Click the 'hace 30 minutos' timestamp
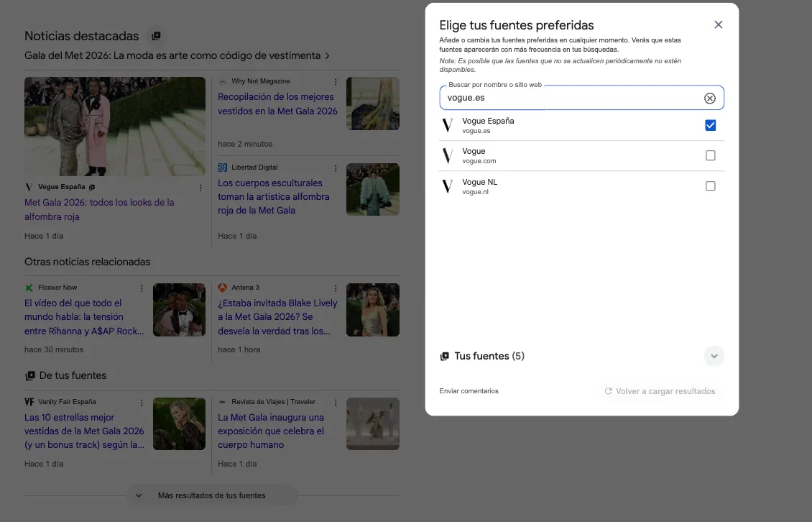Viewport: 812px width, 522px height. [x=54, y=350]
